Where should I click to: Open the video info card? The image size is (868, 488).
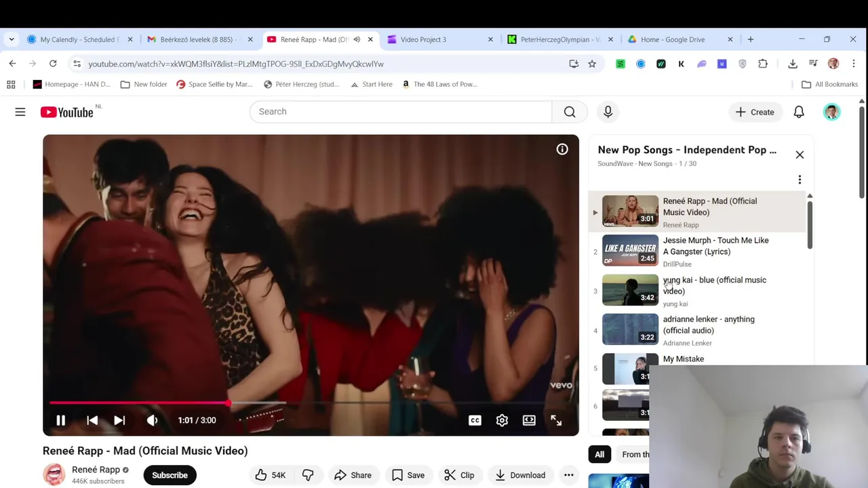click(562, 149)
